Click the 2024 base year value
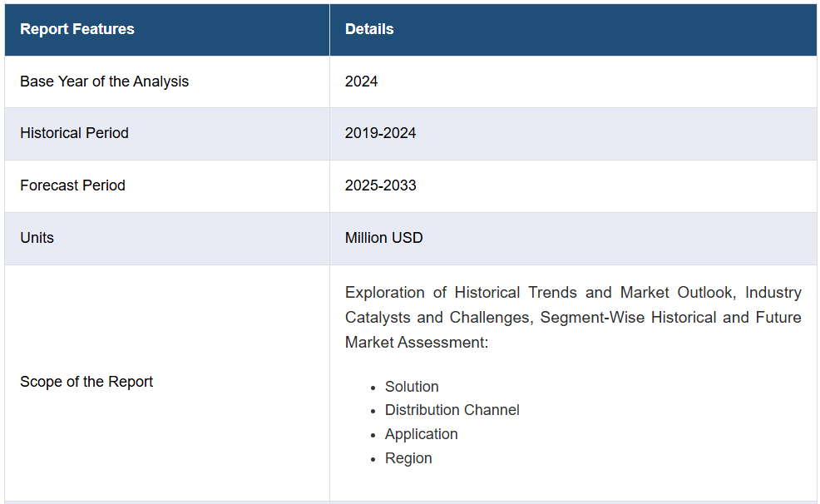 361,82
